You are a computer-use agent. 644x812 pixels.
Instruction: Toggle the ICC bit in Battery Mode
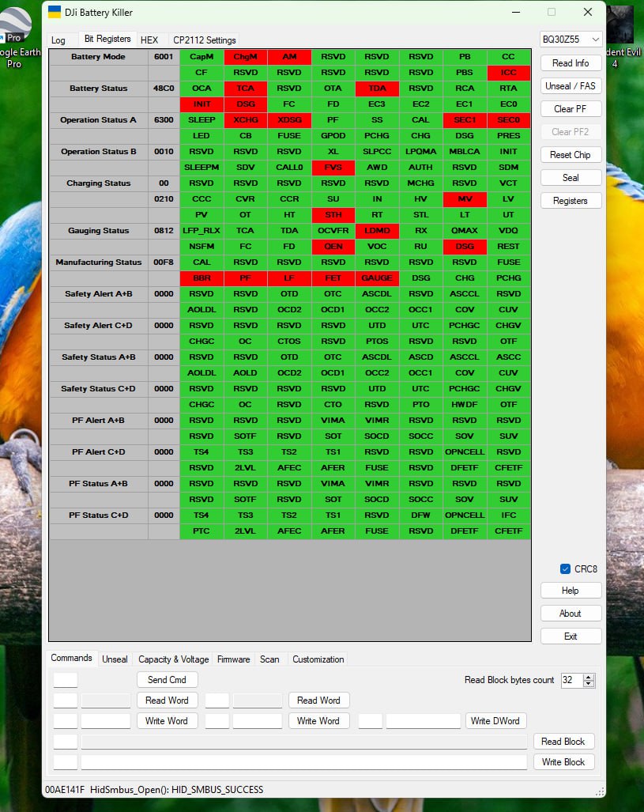(x=508, y=72)
